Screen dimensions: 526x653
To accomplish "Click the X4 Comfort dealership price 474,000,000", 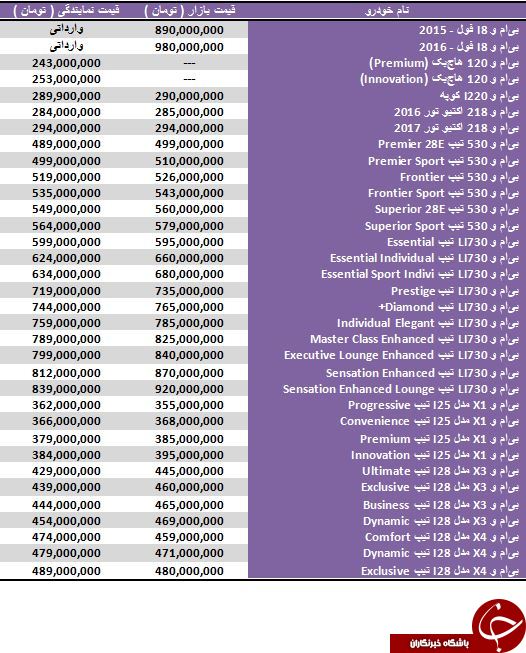I will coord(66,537).
